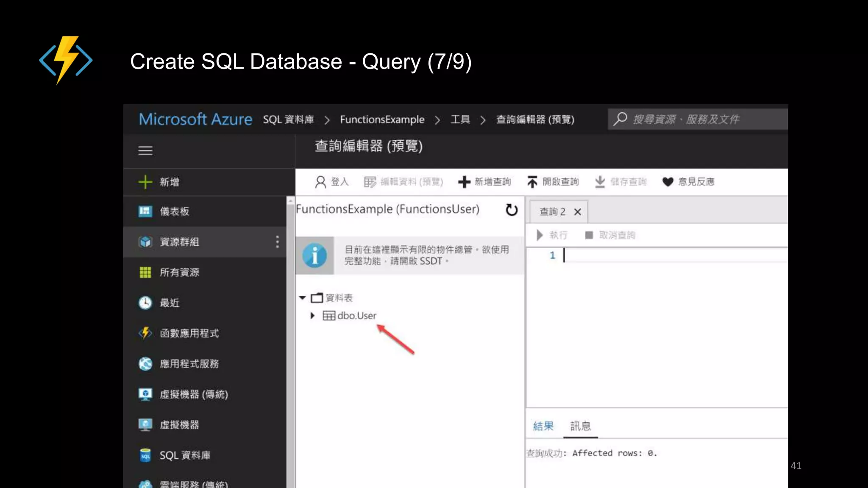Open 儀表板 dashboard icon
This screenshot has width=868, height=488.
click(x=145, y=211)
